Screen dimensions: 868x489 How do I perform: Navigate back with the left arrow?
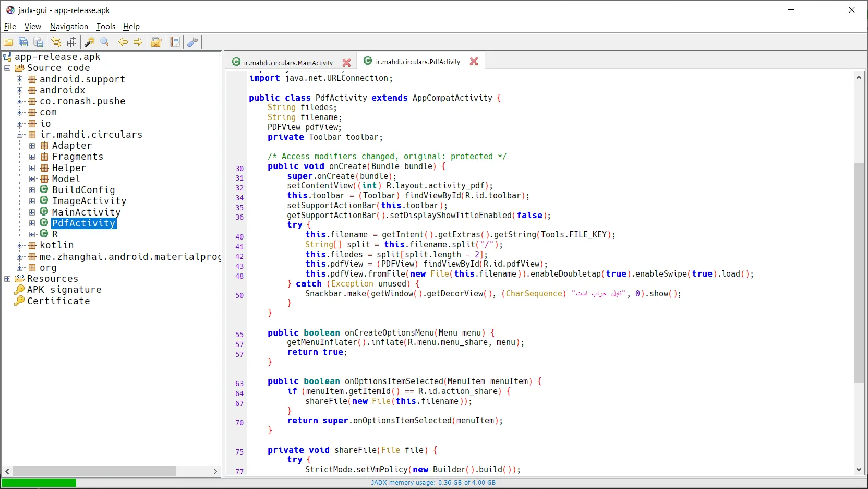click(123, 42)
